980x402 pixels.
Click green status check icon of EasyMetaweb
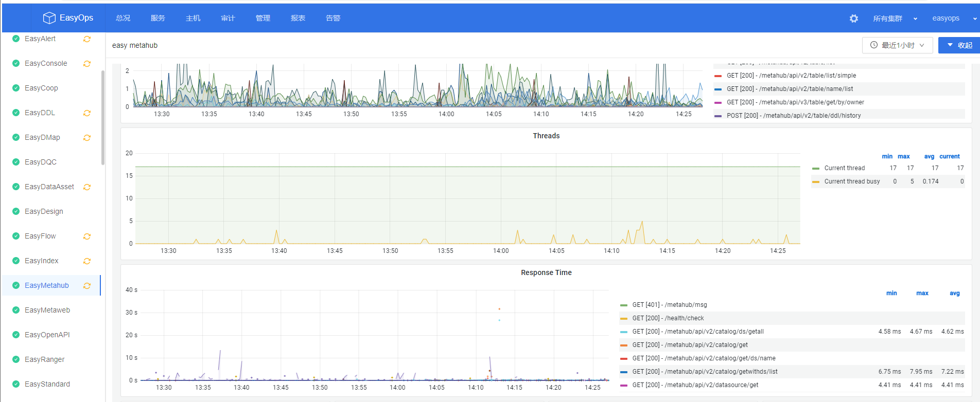tap(16, 310)
